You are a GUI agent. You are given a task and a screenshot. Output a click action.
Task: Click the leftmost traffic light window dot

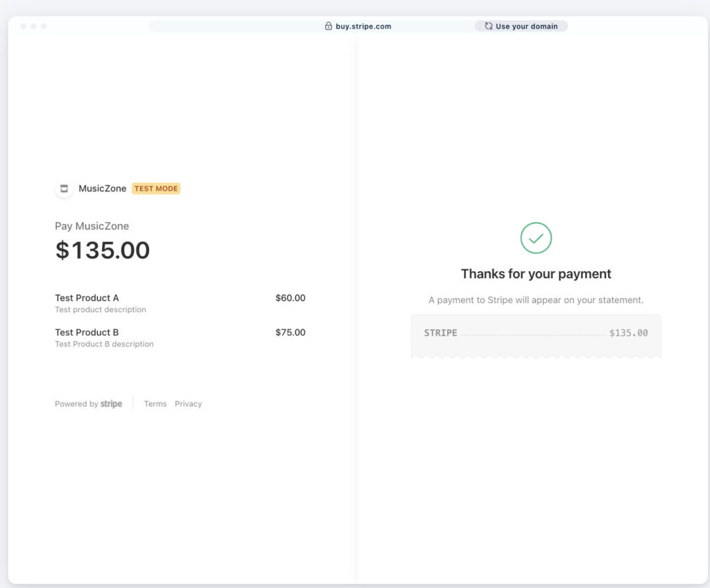point(24,26)
